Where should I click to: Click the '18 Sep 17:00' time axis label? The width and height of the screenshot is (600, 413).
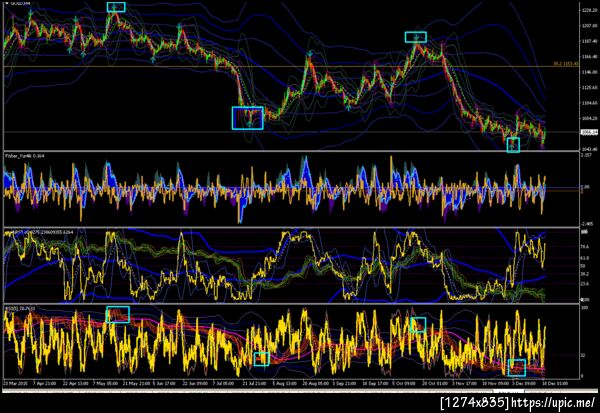[375, 383]
